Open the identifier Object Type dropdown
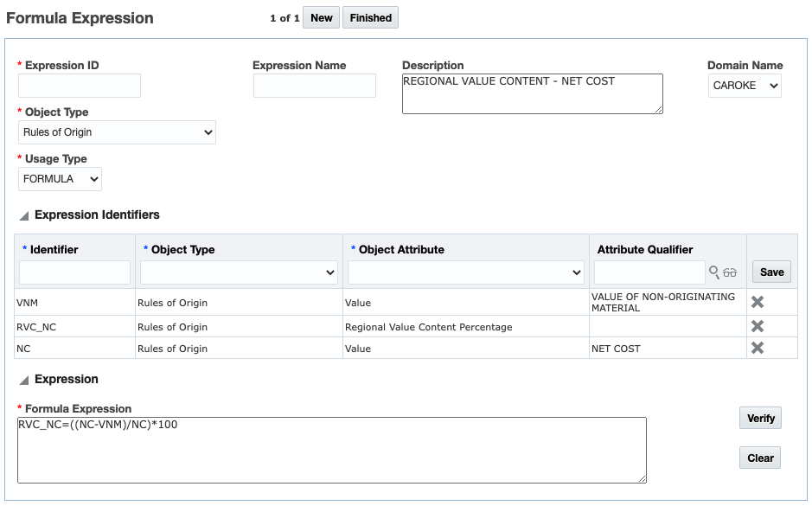The width and height of the screenshot is (812, 506). (239, 272)
